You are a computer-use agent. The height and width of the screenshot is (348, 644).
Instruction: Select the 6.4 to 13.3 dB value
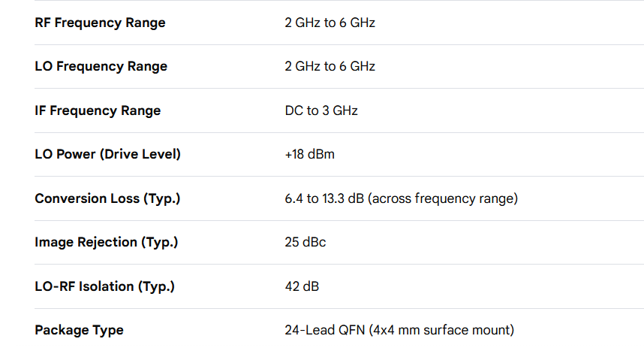[x=324, y=198]
